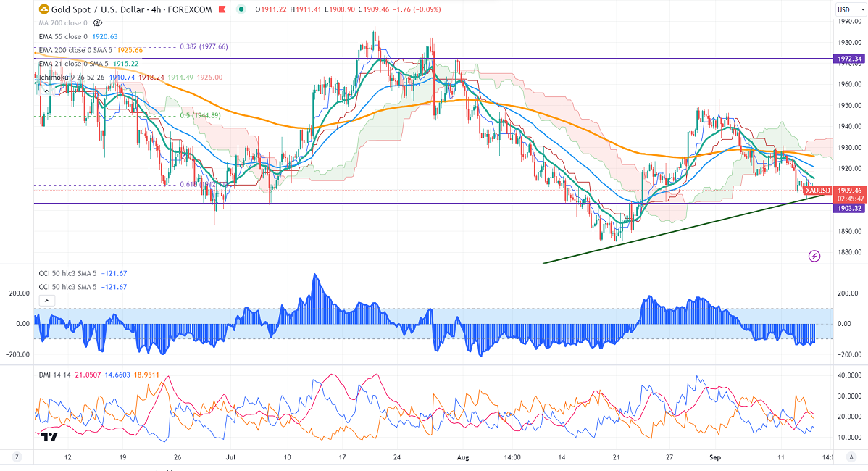Click the 1972.34 horizontal line price label
This screenshot has height=471, width=868.
click(848, 59)
